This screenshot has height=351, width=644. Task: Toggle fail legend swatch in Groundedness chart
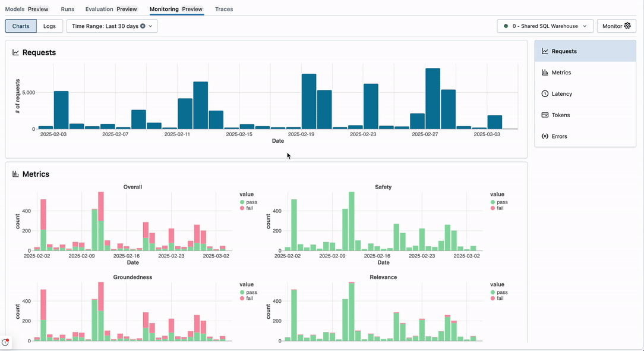[x=242, y=298]
